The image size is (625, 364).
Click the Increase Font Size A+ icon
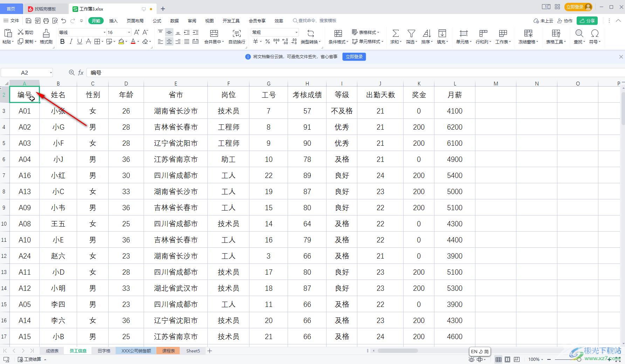pos(137,32)
